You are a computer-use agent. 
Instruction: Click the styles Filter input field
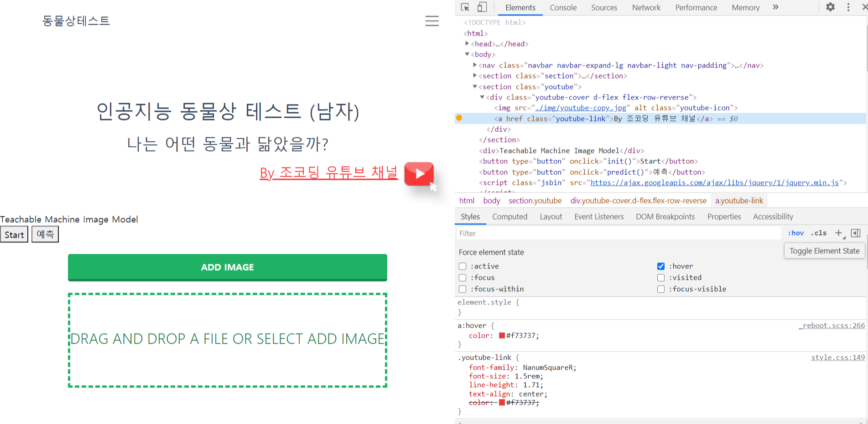tap(619, 233)
